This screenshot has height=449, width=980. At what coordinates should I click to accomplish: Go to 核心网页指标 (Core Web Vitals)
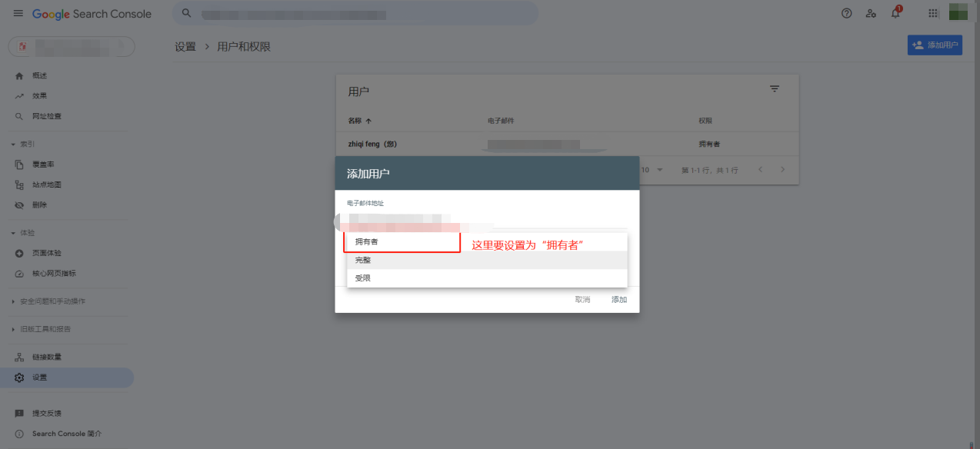coord(53,274)
